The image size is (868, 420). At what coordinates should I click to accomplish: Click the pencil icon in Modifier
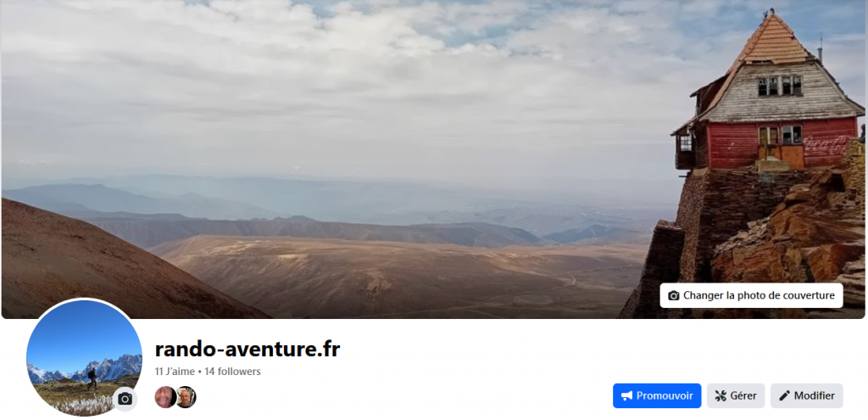pos(784,395)
